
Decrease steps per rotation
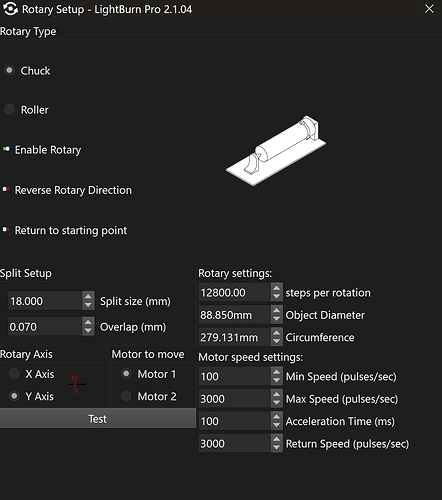[x=276, y=297]
